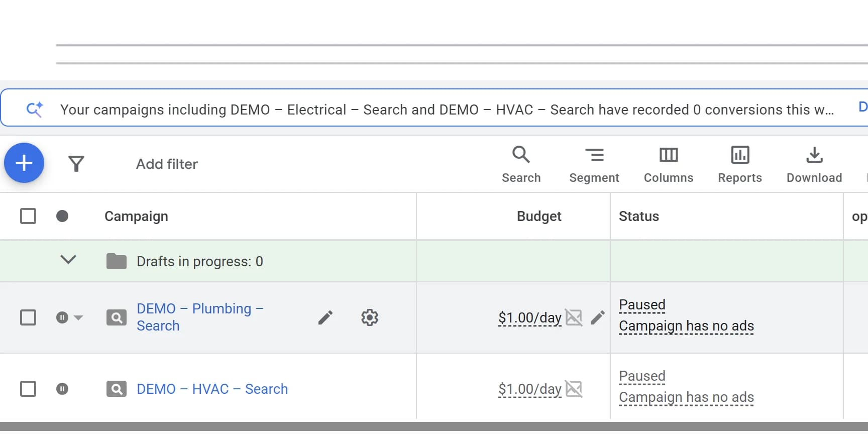Click the paused status icon for HVAC row
868x434 pixels.
click(62, 389)
